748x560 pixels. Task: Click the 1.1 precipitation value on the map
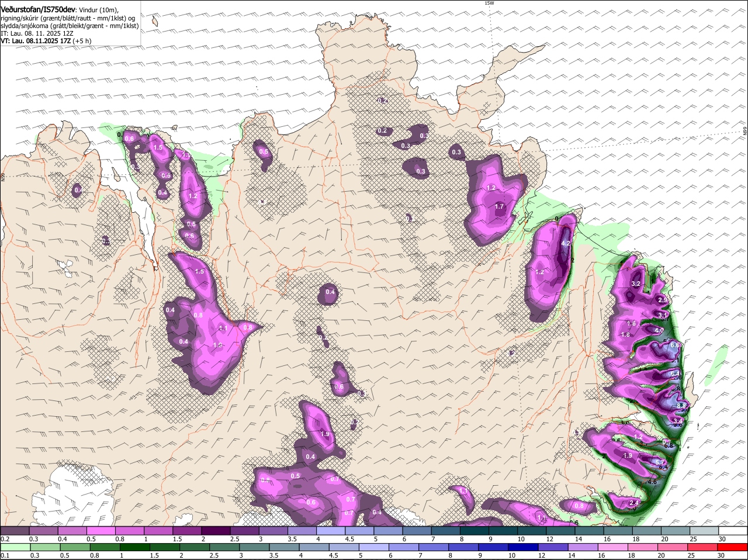click(x=222, y=329)
